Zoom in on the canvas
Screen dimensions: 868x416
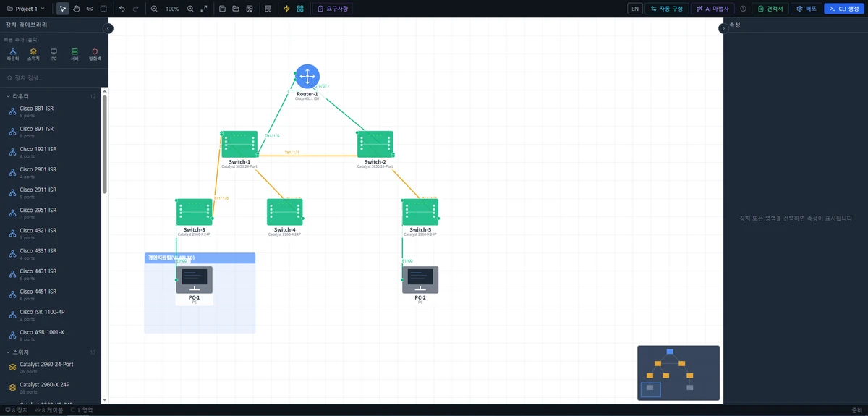coord(190,9)
